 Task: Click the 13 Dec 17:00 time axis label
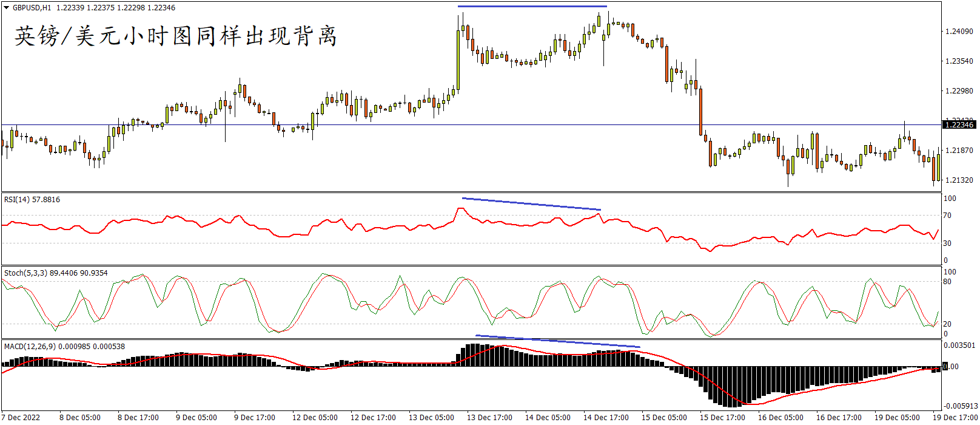tap(489, 418)
